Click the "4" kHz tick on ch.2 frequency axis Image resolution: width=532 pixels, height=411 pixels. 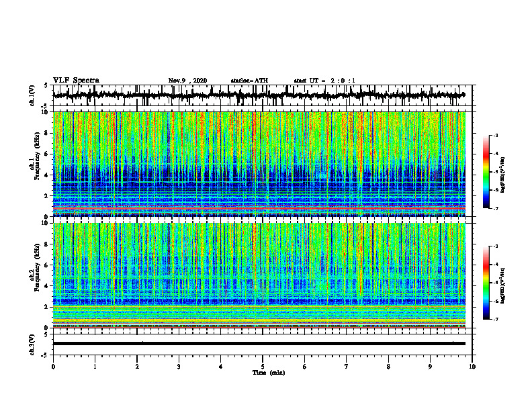coord(47,286)
